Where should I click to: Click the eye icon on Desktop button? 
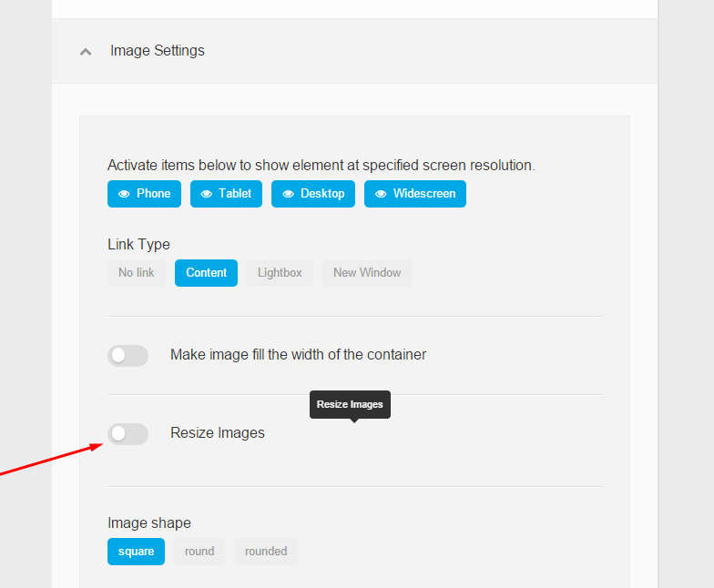pyautogui.click(x=288, y=194)
